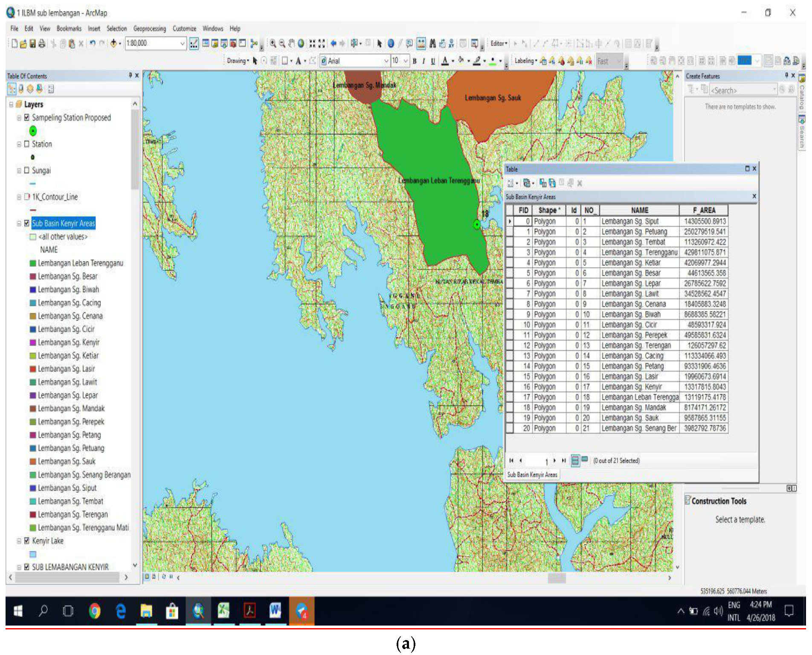Activate the Identify tool

(391, 44)
